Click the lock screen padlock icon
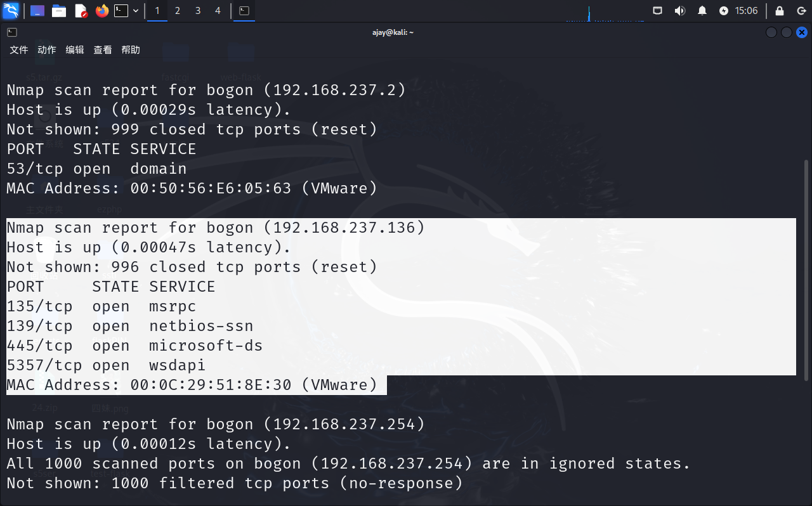 coord(780,11)
